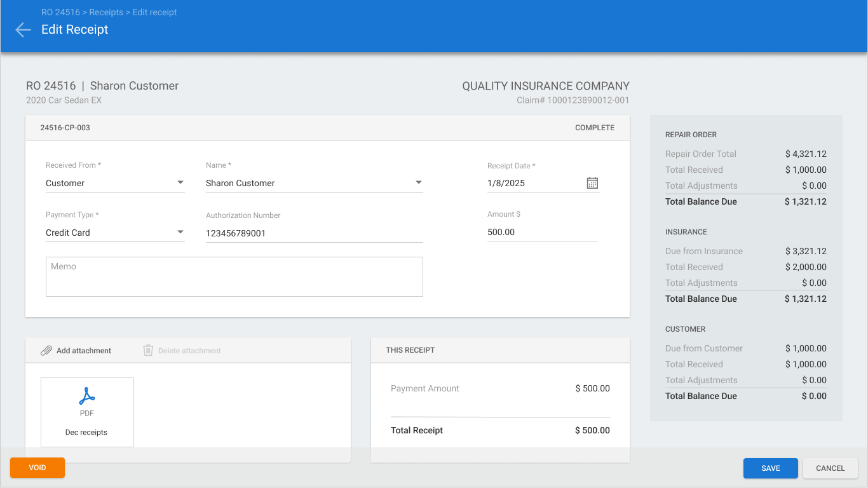
Task: Click the COMPLETE status label
Action: [x=595, y=128]
